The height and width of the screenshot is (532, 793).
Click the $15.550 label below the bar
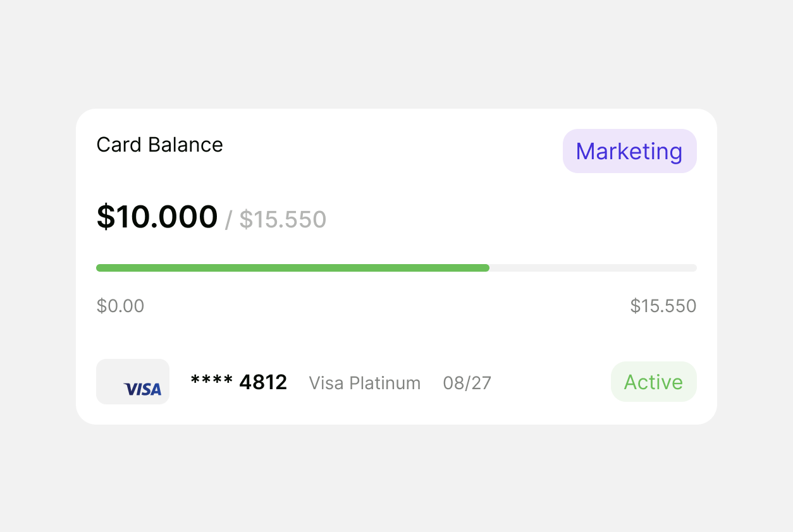coord(663,306)
